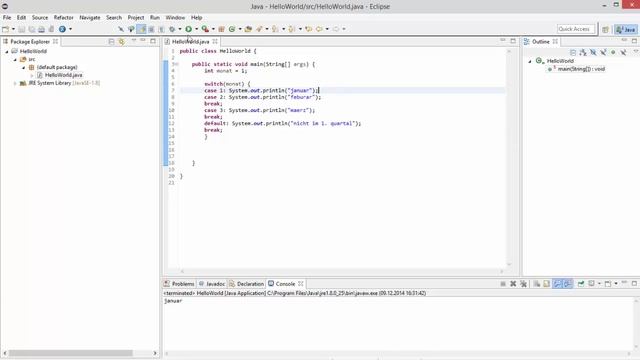
Task: Toggle Scroll Lock in the Console toolbar
Action: tap(546, 284)
